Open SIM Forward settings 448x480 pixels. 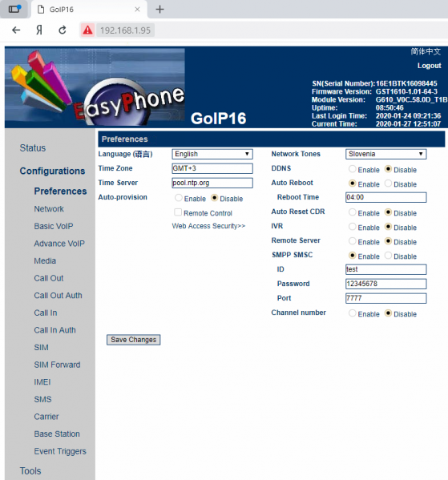(x=57, y=365)
